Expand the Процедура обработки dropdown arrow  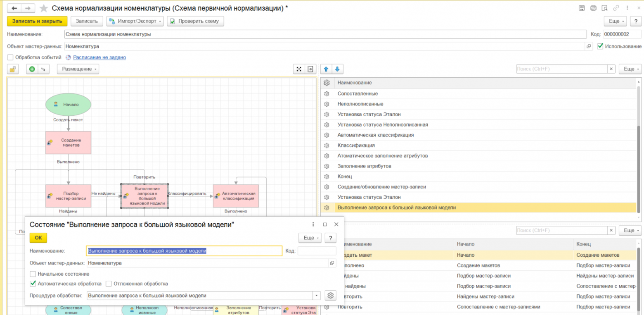[x=317, y=296]
